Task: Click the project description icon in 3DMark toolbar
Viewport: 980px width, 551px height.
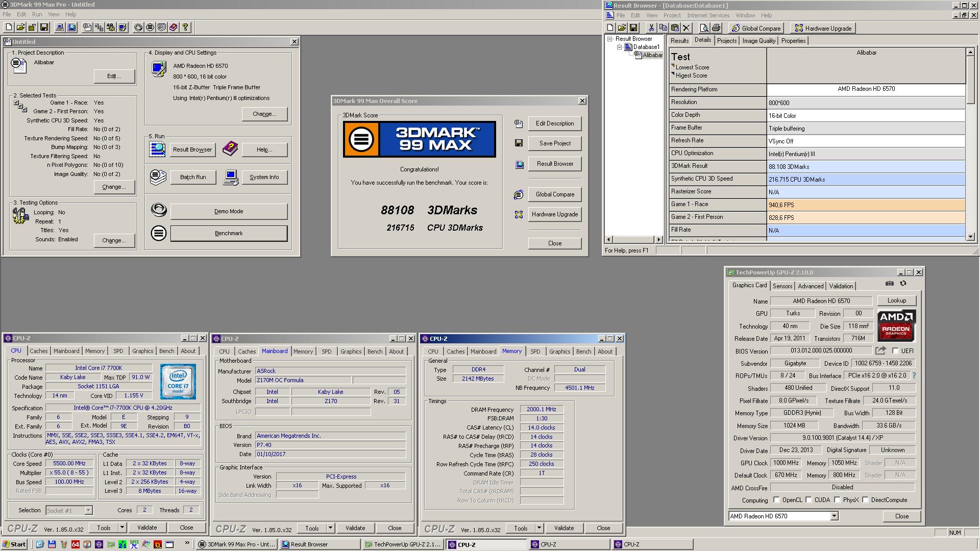Action: [x=87, y=28]
